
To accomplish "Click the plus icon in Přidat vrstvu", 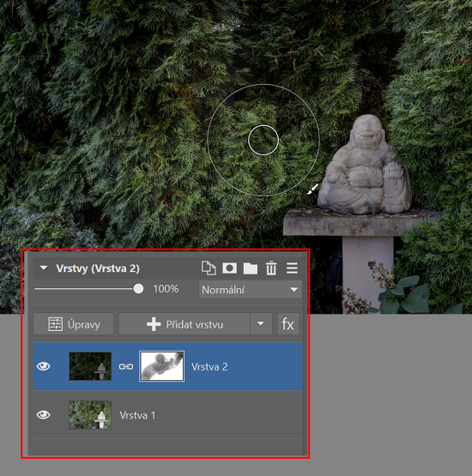I will pyautogui.click(x=154, y=324).
